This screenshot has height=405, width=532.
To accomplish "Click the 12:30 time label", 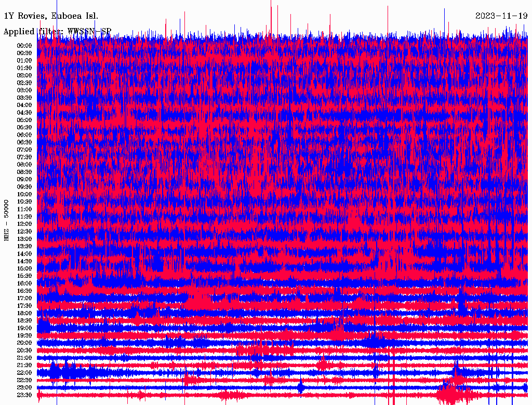I will click(x=24, y=231).
